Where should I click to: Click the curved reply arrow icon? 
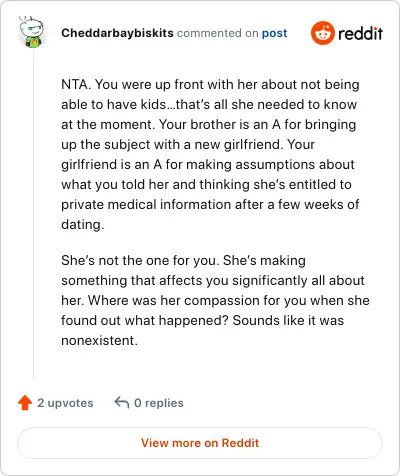pos(122,402)
